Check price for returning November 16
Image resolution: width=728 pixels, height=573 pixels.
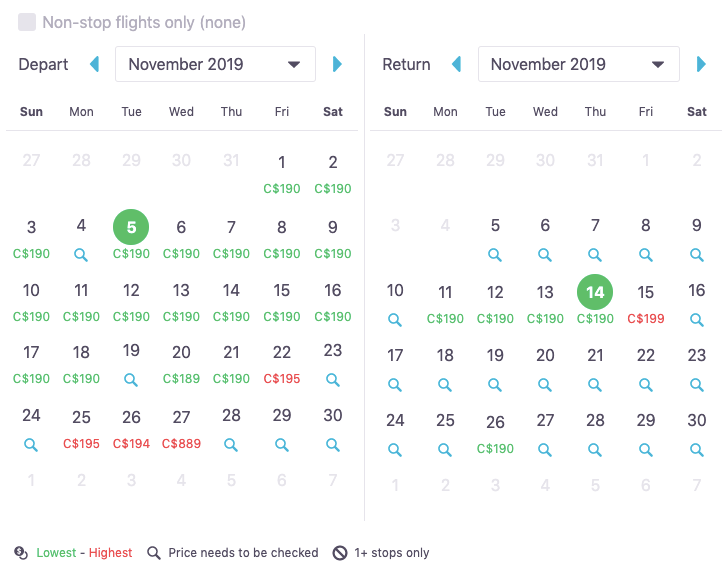click(696, 319)
